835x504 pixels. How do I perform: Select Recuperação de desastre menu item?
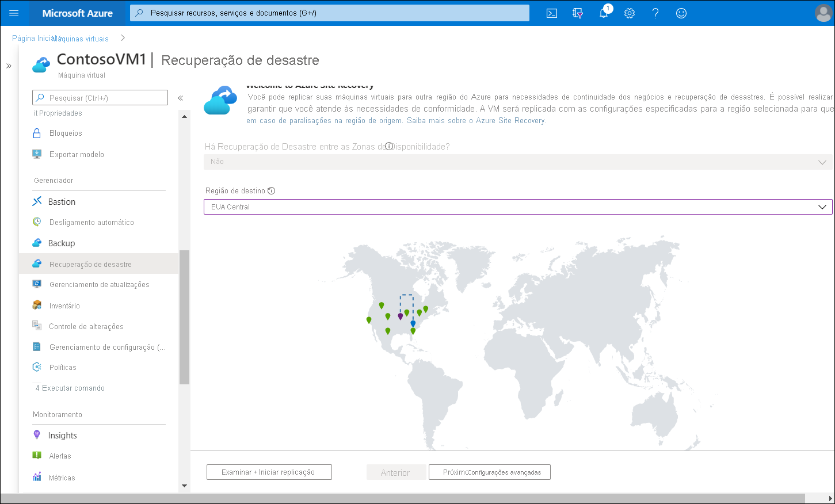point(98,264)
